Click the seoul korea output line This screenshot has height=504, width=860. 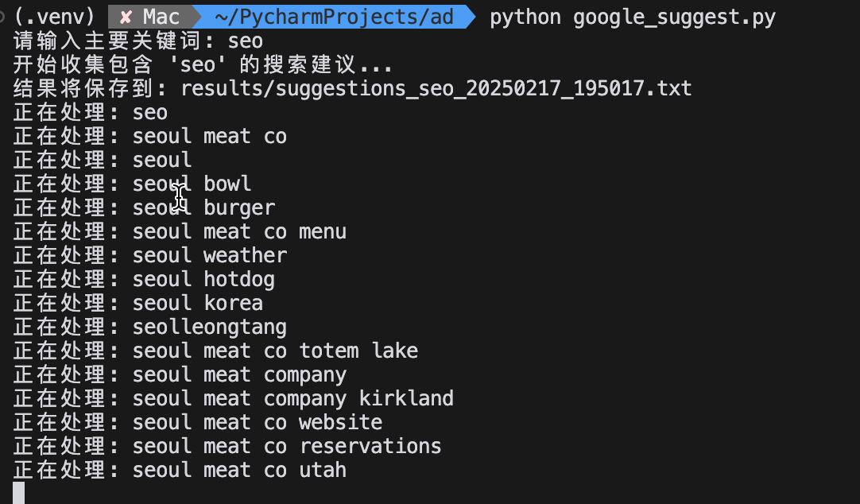(138, 304)
